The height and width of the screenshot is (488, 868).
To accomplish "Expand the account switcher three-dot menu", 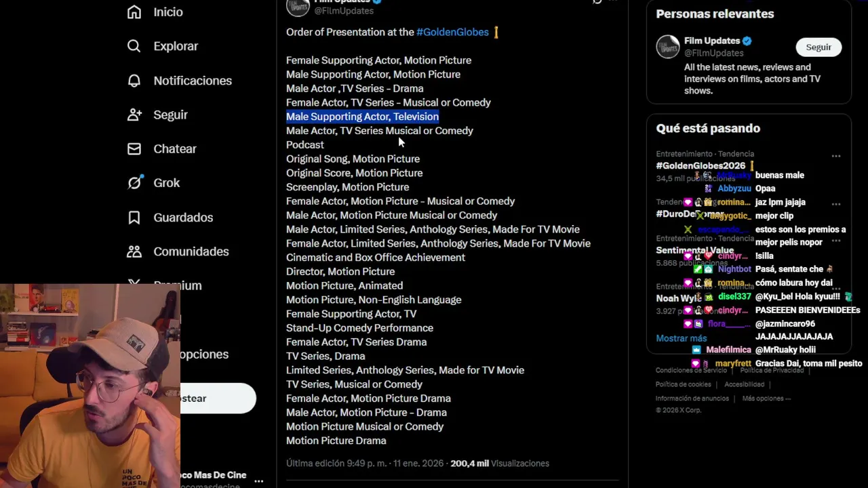I will pos(258,481).
